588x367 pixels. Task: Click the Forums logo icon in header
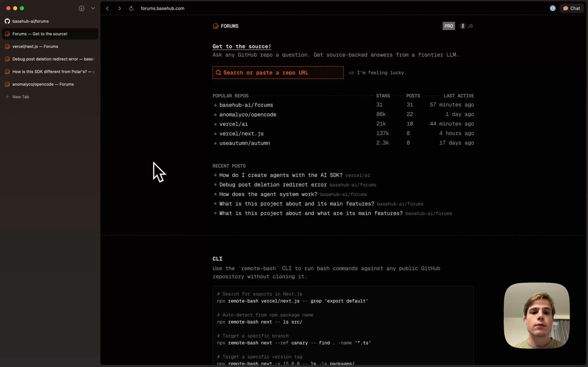coord(216,26)
